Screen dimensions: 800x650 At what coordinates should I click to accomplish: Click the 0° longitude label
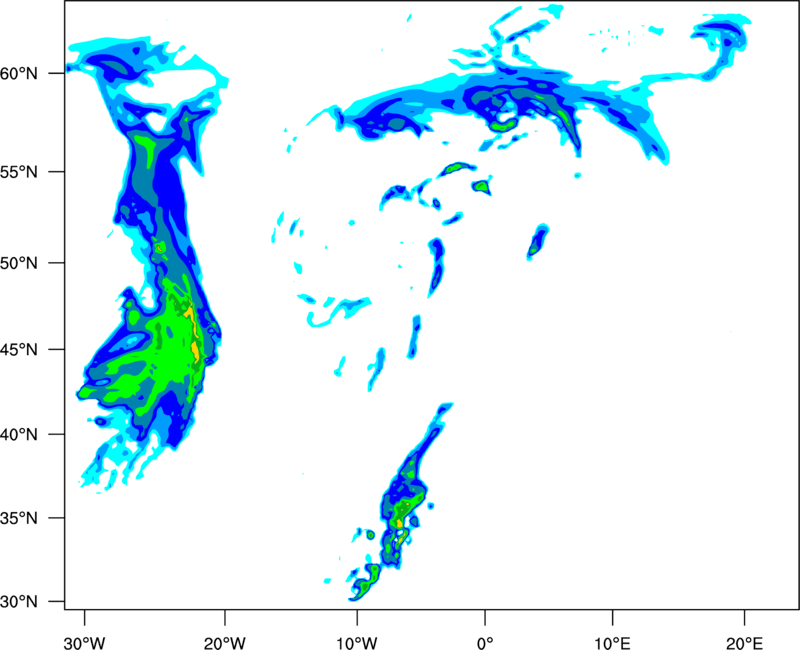(485, 643)
